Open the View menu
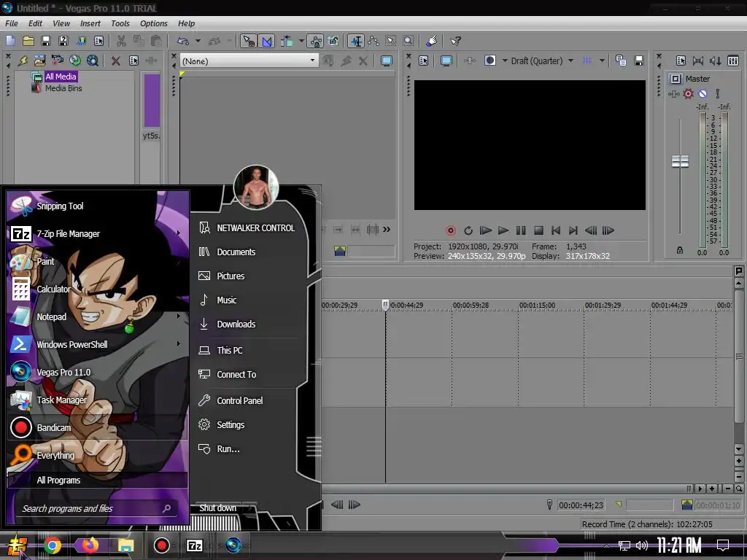This screenshot has width=747, height=560. coord(61,23)
